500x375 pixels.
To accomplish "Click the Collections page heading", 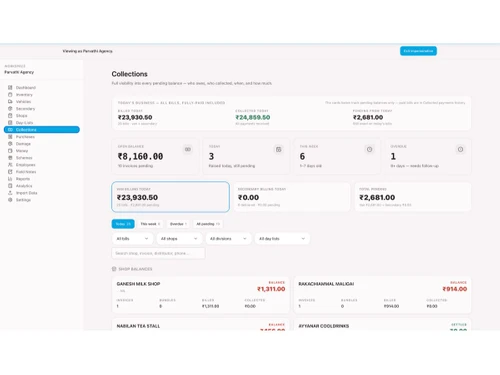I will click(x=130, y=74).
